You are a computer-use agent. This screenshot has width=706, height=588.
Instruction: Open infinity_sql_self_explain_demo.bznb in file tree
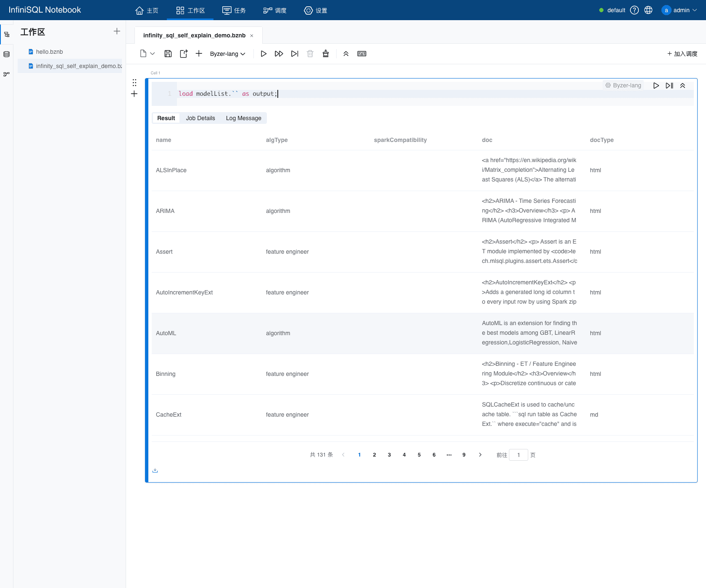70,66
